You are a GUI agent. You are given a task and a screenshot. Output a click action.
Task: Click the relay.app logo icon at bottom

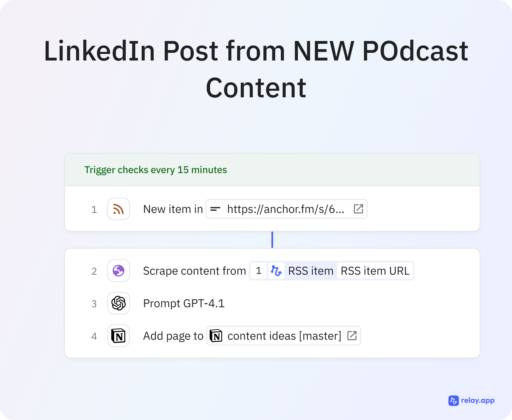(x=453, y=401)
